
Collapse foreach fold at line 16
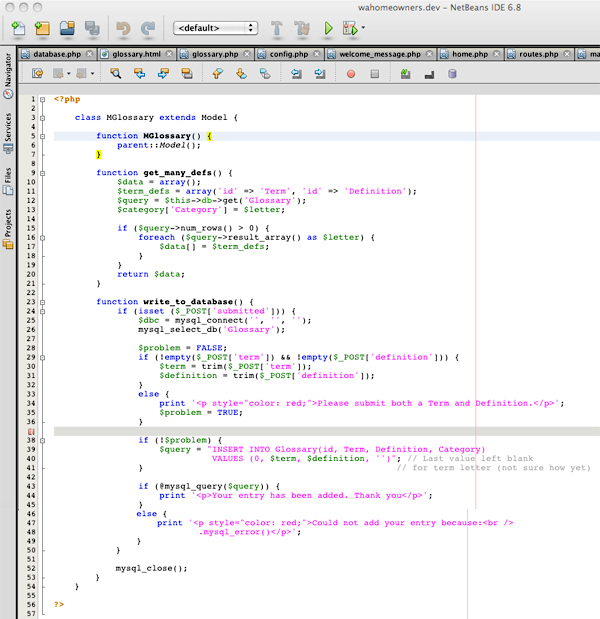[42, 238]
